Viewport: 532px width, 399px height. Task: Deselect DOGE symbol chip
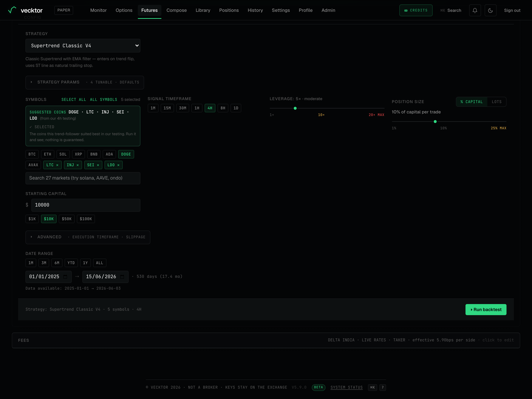tap(126, 154)
